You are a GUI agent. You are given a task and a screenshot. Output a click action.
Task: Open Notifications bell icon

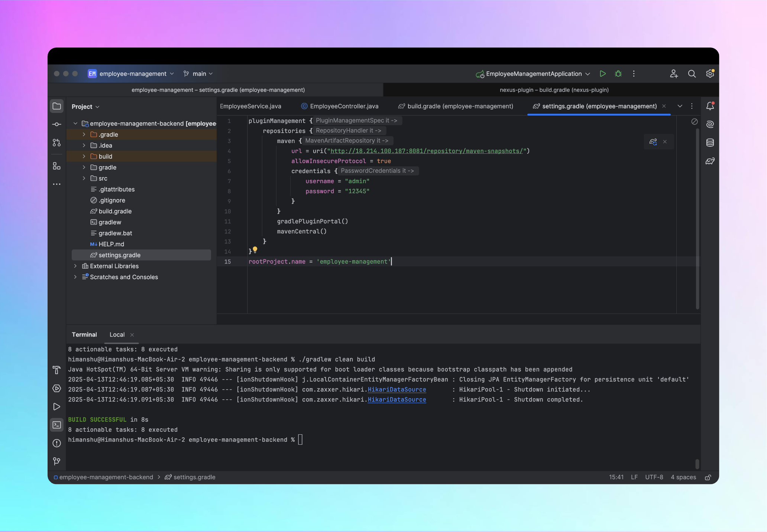point(710,106)
